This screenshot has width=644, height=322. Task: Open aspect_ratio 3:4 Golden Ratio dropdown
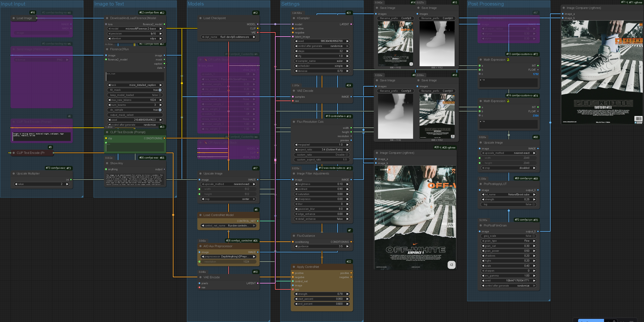(x=321, y=150)
